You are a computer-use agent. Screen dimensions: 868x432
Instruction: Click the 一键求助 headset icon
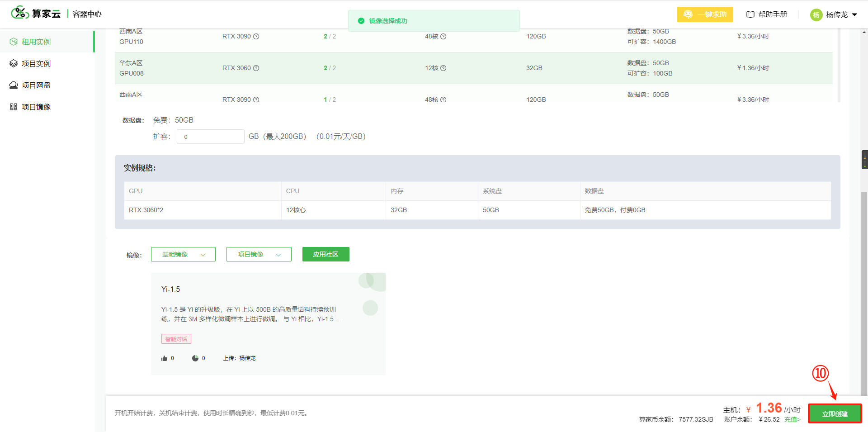click(688, 14)
